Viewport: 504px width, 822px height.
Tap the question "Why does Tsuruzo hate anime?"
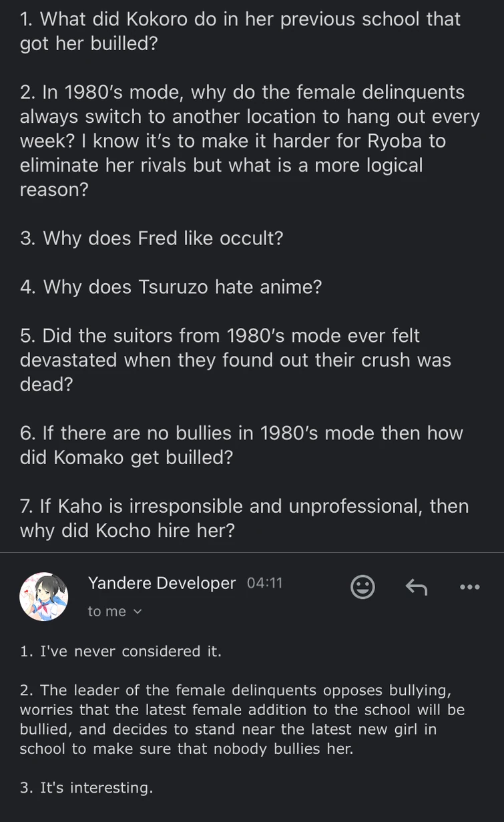171,287
